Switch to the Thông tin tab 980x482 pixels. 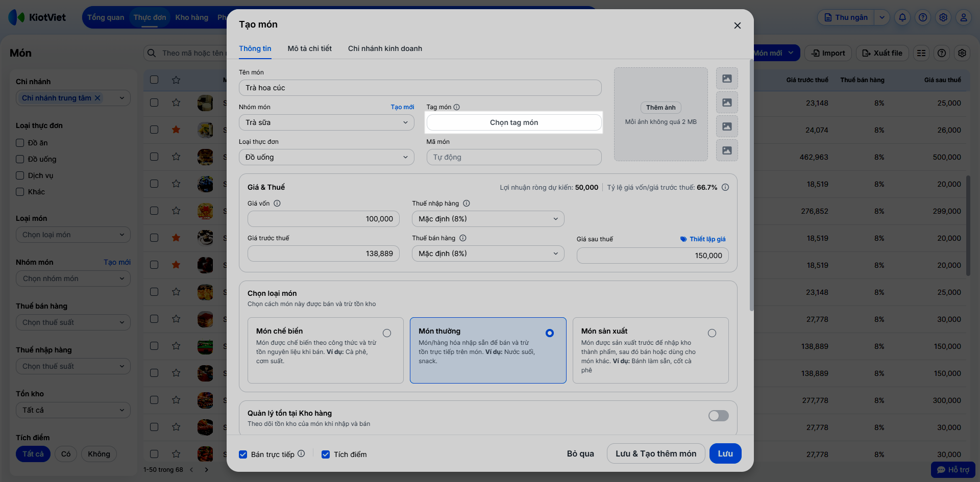[255, 48]
